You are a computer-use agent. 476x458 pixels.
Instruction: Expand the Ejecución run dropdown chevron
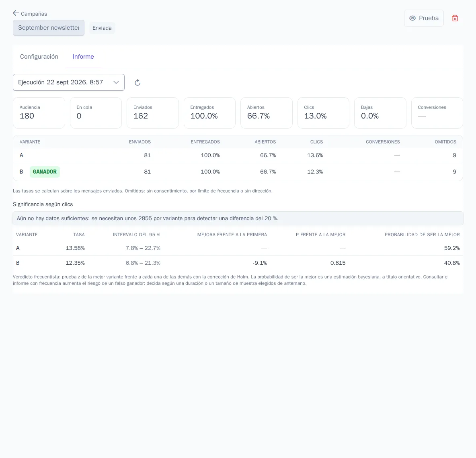coord(116,82)
